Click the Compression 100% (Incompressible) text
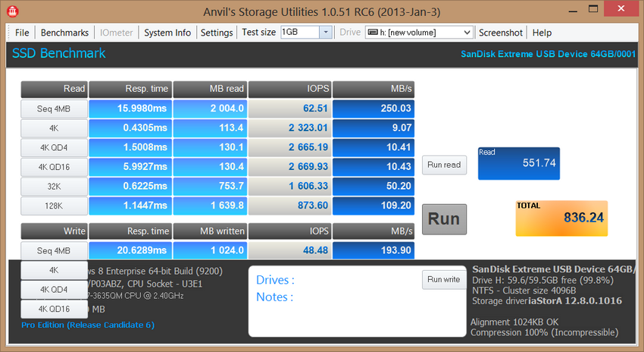Screen dimensions: 644x352 pyautogui.click(x=544, y=332)
